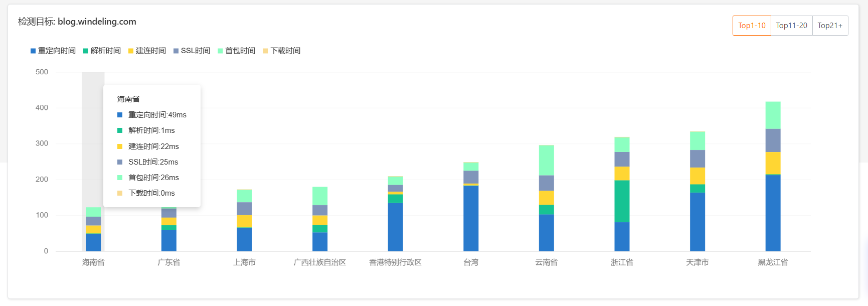Click the 广东省 axis label
Viewport: 868px width, 306px height.
pos(169,262)
